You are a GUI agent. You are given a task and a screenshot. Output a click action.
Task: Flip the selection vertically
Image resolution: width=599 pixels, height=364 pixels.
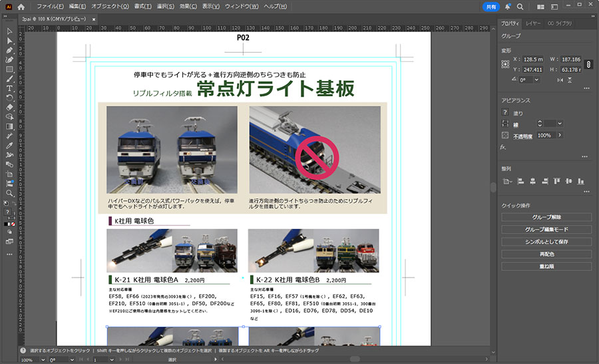570,80
